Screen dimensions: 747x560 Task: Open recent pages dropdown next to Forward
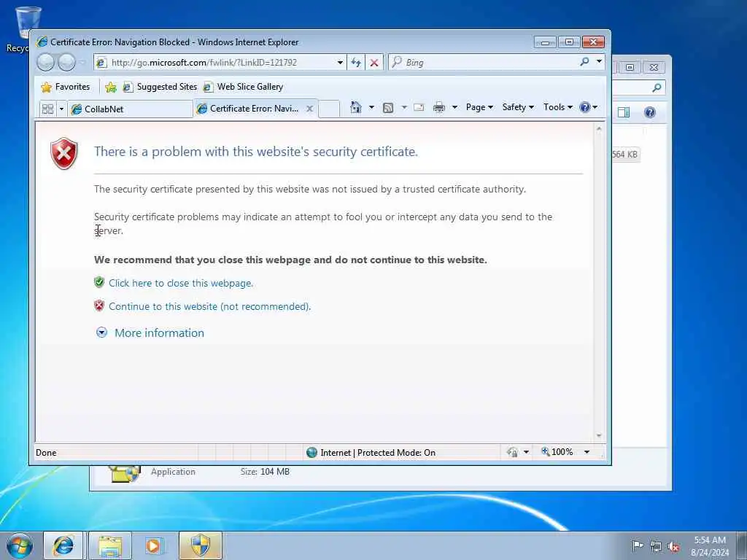(x=82, y=63)
